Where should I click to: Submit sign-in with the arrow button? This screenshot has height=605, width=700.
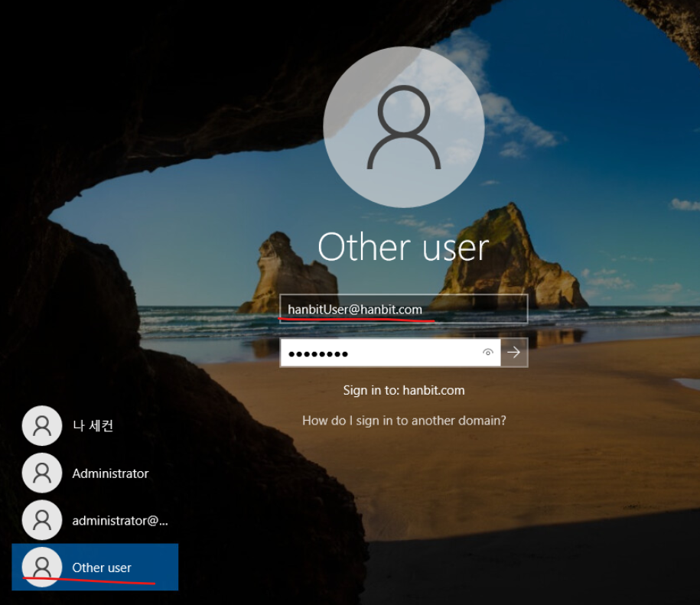click(514, 353)
